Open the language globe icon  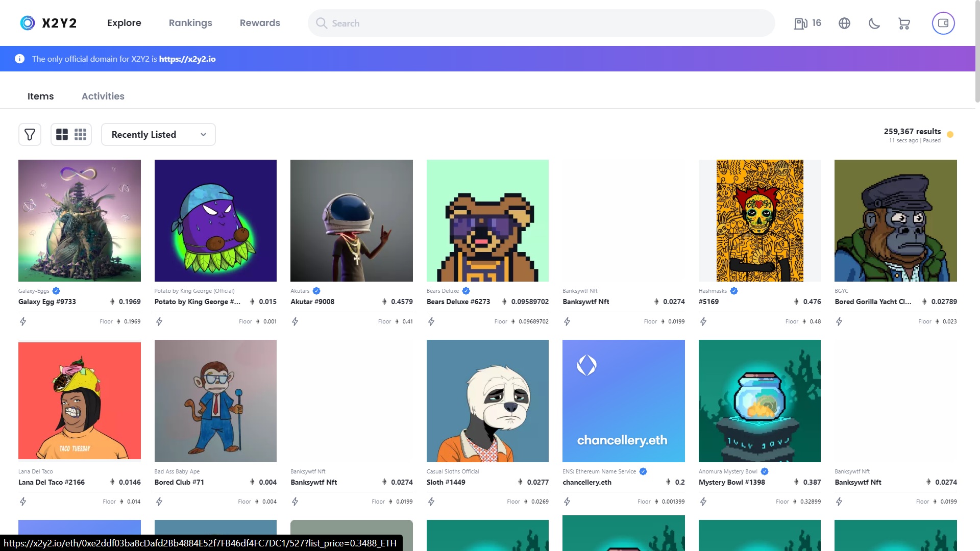[x=844, y=23]
